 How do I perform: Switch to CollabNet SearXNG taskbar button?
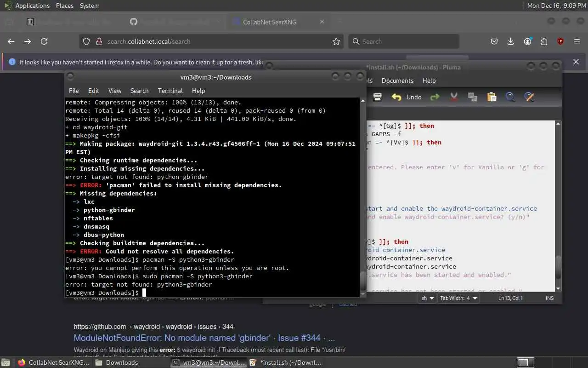coord(54,362)
